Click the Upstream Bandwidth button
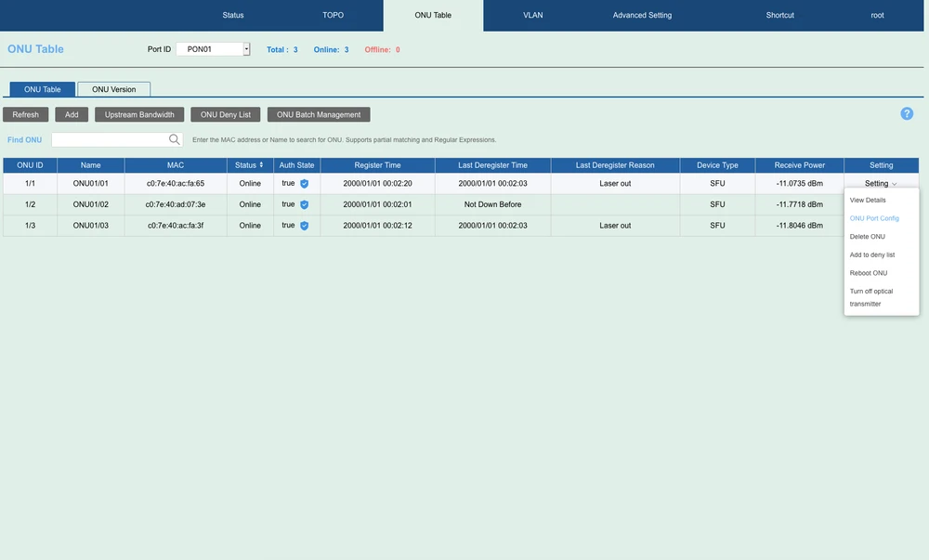This screenshot has height=560, width=929. 139,114
